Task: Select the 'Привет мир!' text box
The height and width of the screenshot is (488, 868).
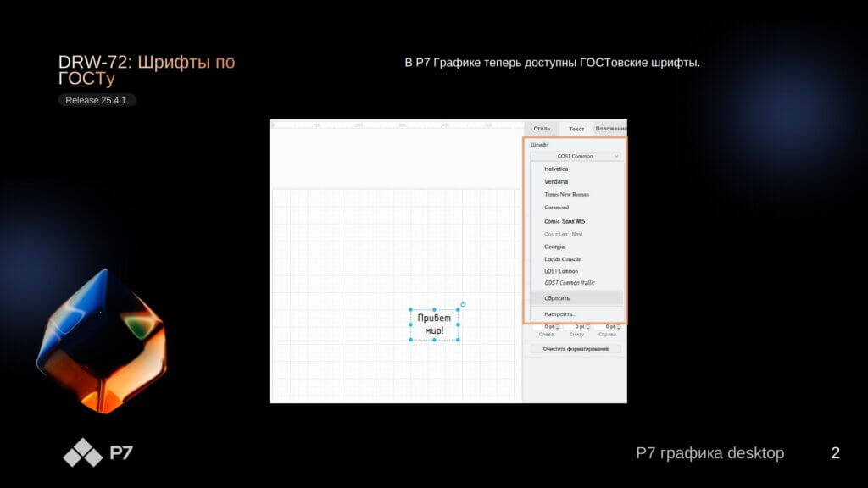Action: click(434, 324)
